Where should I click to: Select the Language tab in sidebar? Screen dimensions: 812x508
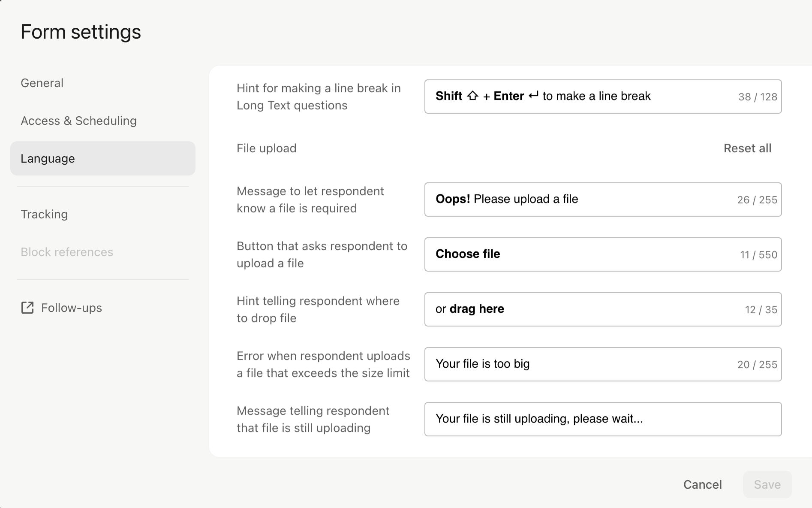click(103, 158)
